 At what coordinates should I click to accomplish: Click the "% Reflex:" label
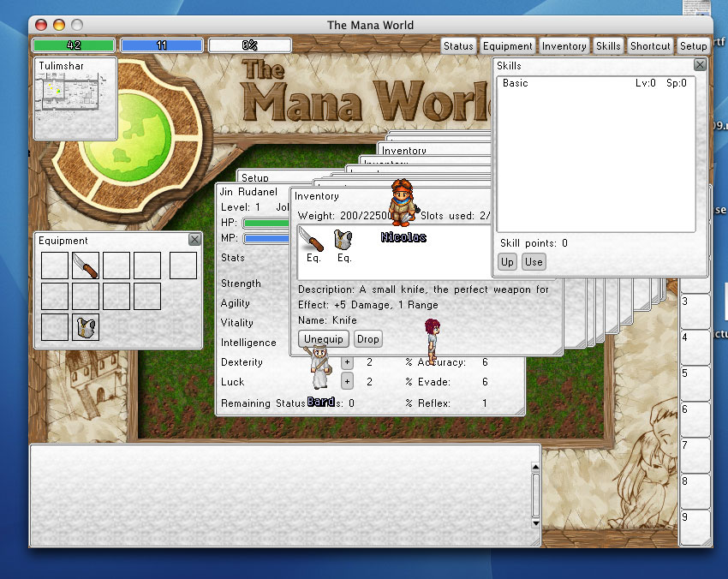pyautogui.click(x=427, y=403)
